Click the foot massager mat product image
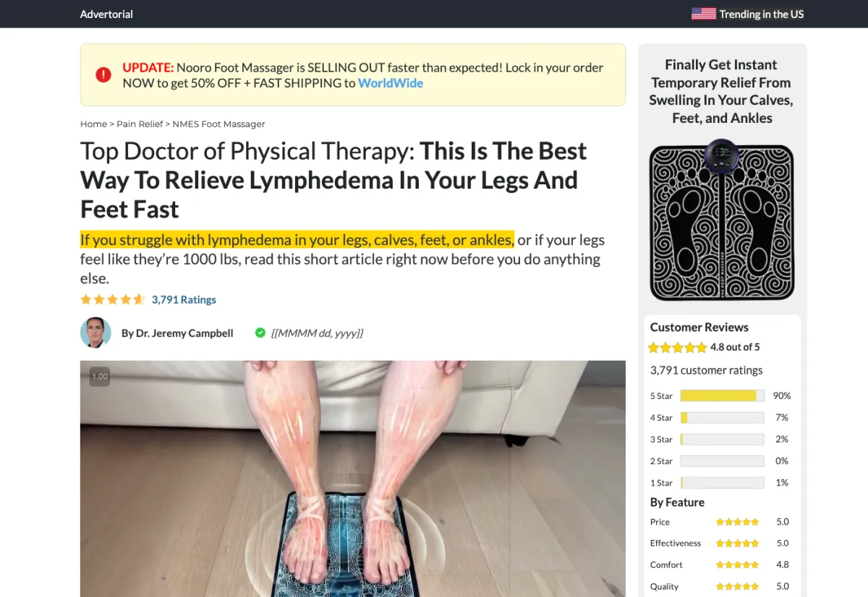The height and width of the screenshot is (597, 868). [x=722, y=220]
